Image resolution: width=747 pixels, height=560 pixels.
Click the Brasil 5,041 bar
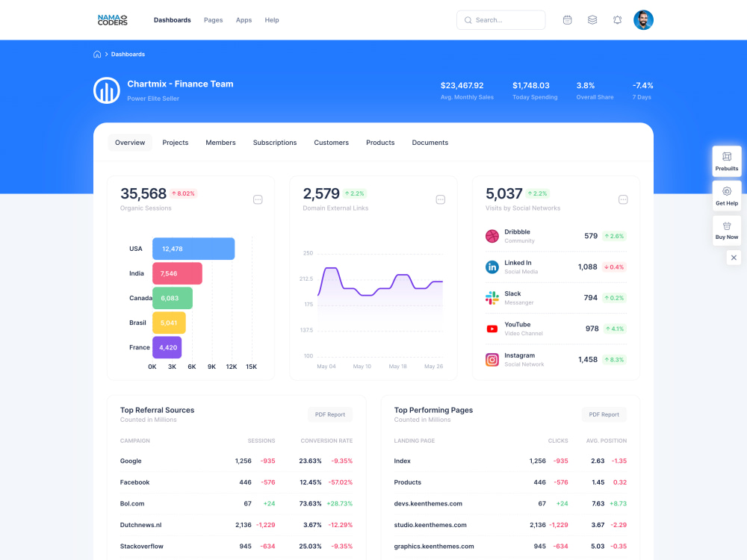tap(169, 323)
